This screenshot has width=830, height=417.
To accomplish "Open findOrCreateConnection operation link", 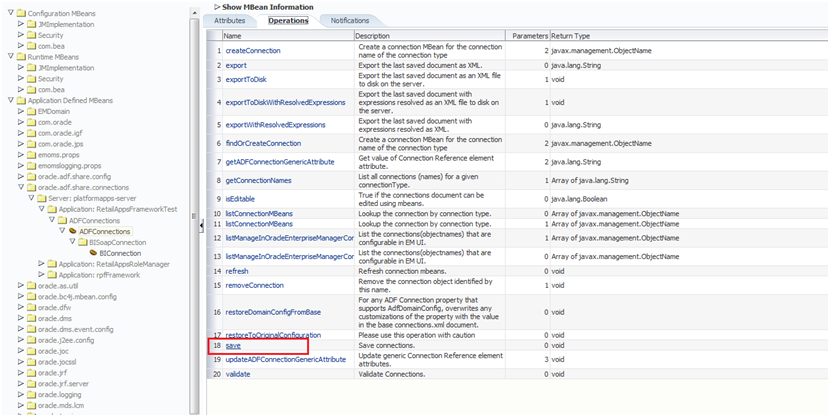I will 263,143.
